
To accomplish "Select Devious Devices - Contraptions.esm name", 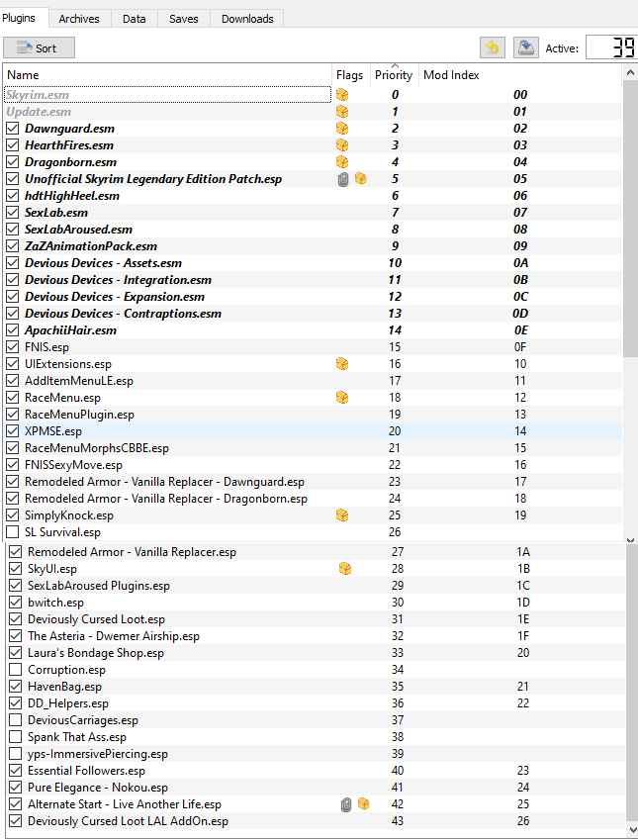I will [x=123, y=314].
